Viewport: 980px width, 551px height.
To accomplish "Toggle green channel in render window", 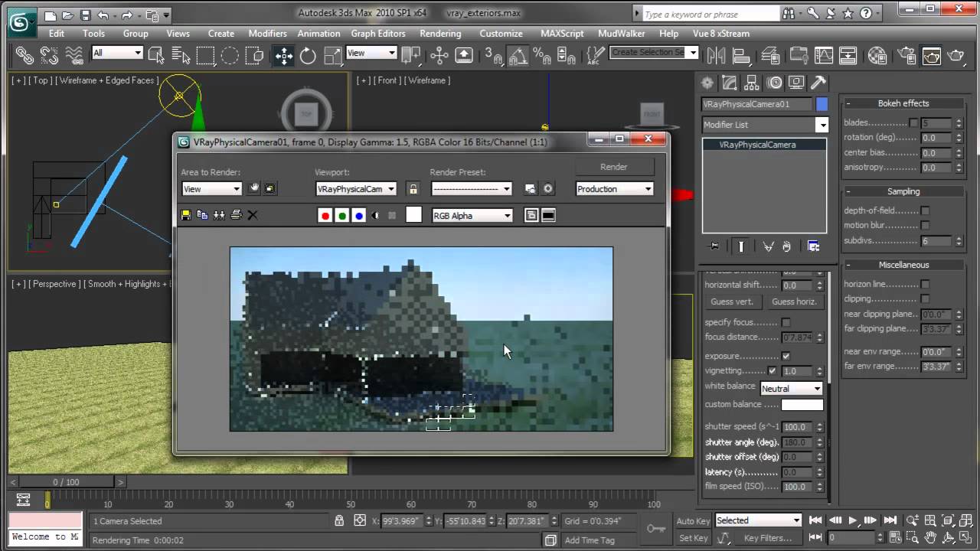I will coord(342,216).
